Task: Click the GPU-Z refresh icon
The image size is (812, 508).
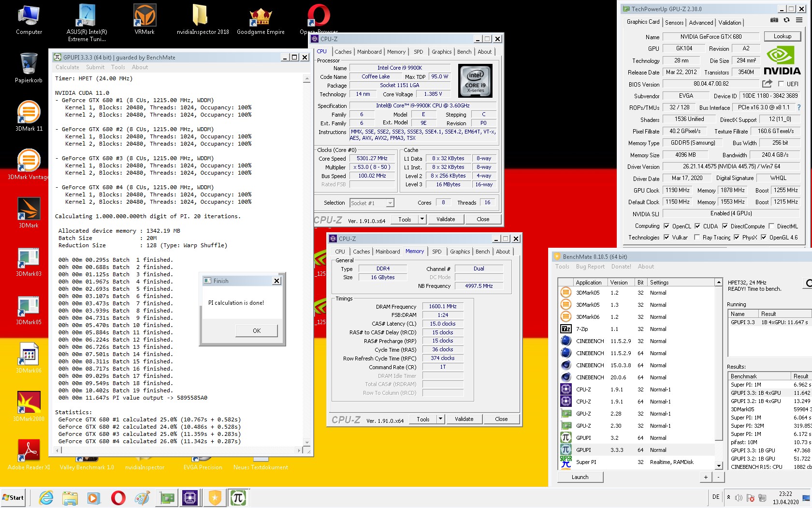Action: point(787,20)
